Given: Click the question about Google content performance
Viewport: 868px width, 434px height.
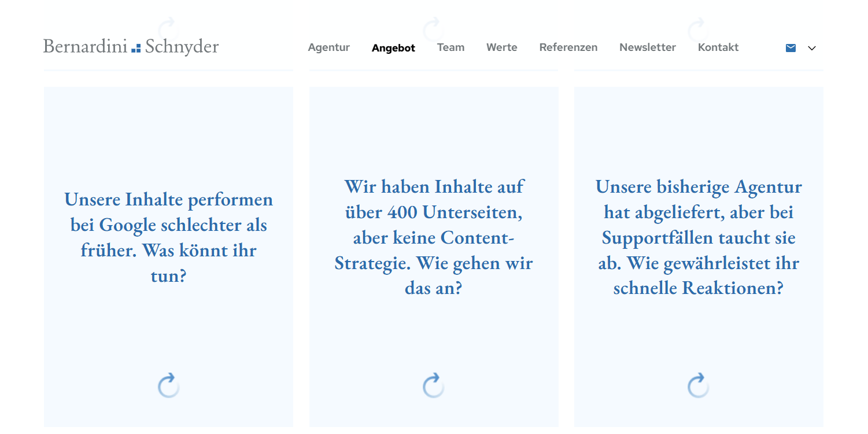Looking at the screenshot, I should point(168,237).
